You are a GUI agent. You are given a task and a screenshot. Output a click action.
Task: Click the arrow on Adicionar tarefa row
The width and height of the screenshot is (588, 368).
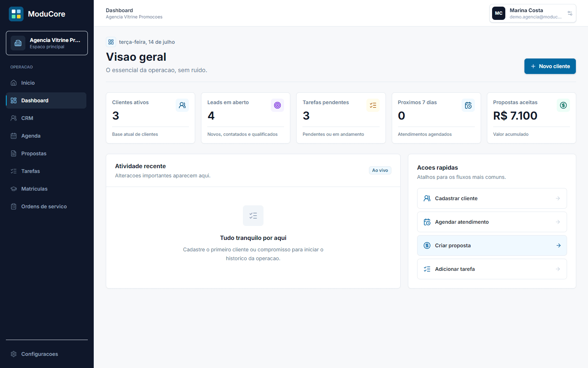point(558,269)
